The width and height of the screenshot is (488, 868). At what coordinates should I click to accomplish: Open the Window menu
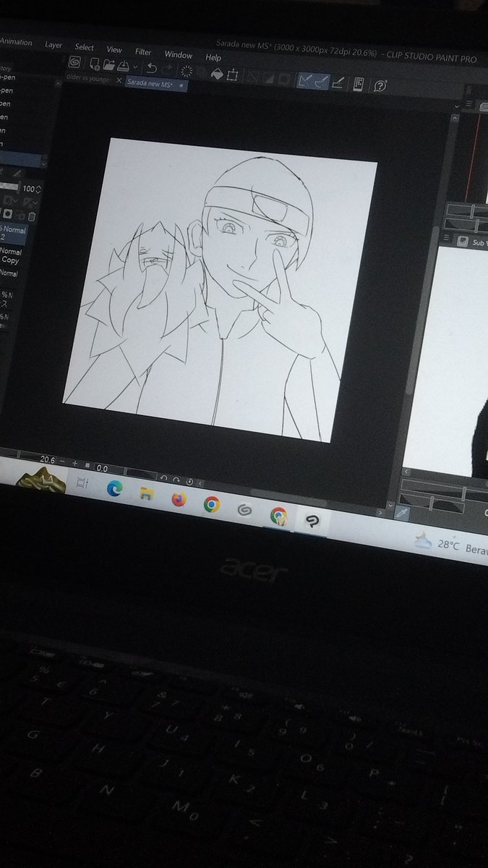tap(179, 55)
